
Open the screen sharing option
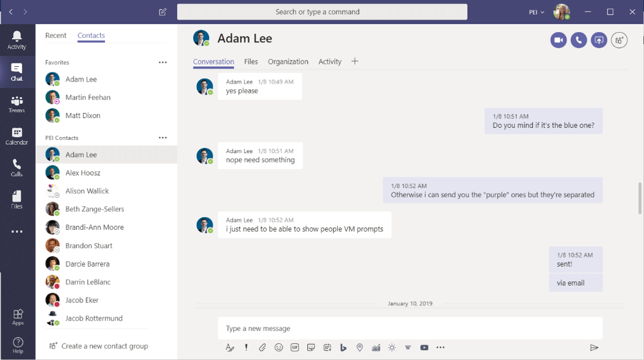pos(598,40)
